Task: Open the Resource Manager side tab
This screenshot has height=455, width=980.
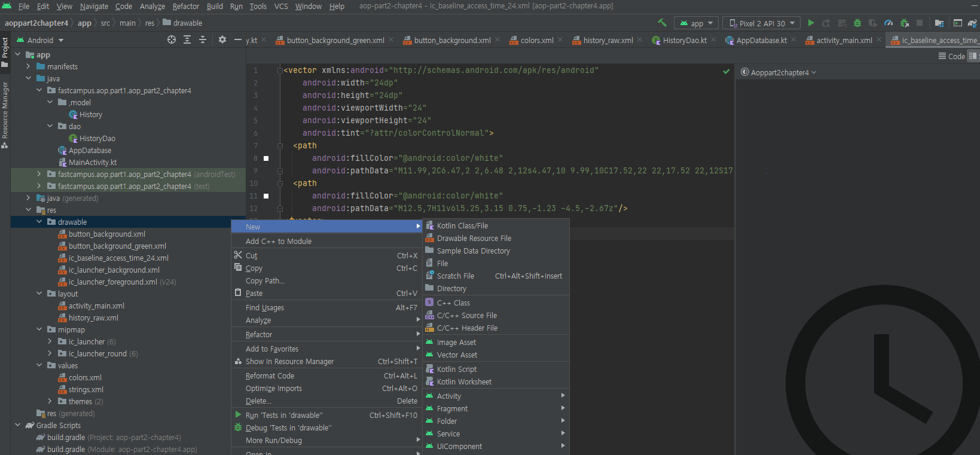Action: pyautogui.click(x=5, y=115)
